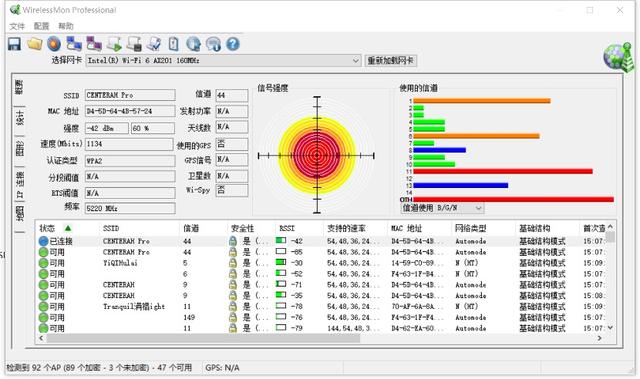
Task: Open the 帮助 menu
Action: [66, 26]
